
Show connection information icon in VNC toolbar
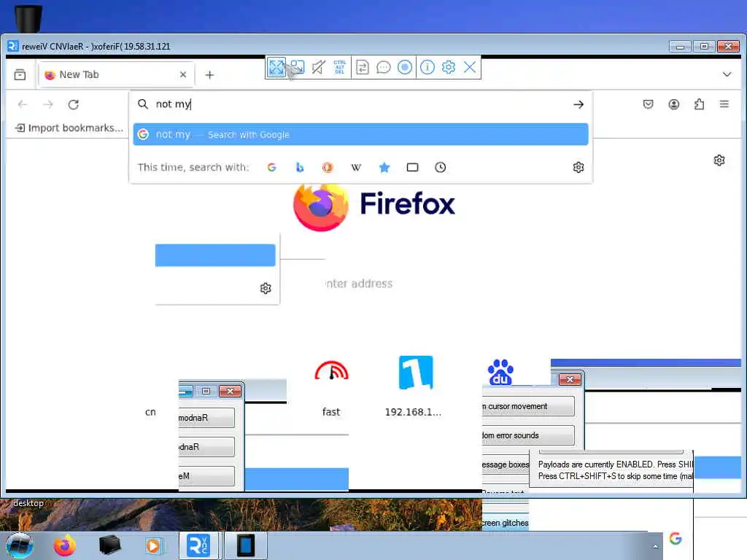[x=427, y=67]
